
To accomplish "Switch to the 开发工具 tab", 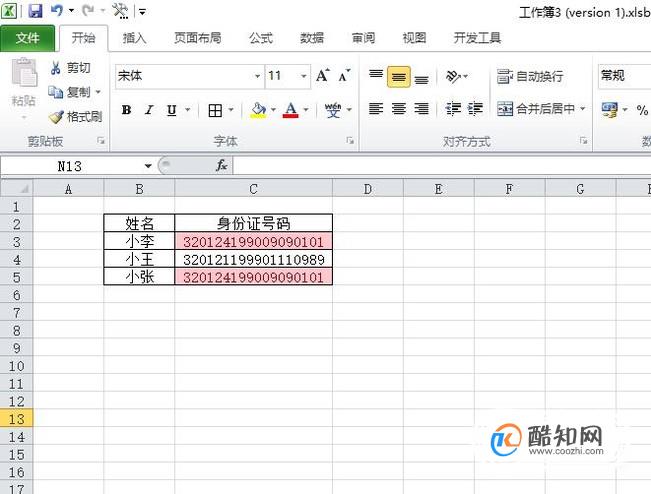I will click(x=477, y=38).
